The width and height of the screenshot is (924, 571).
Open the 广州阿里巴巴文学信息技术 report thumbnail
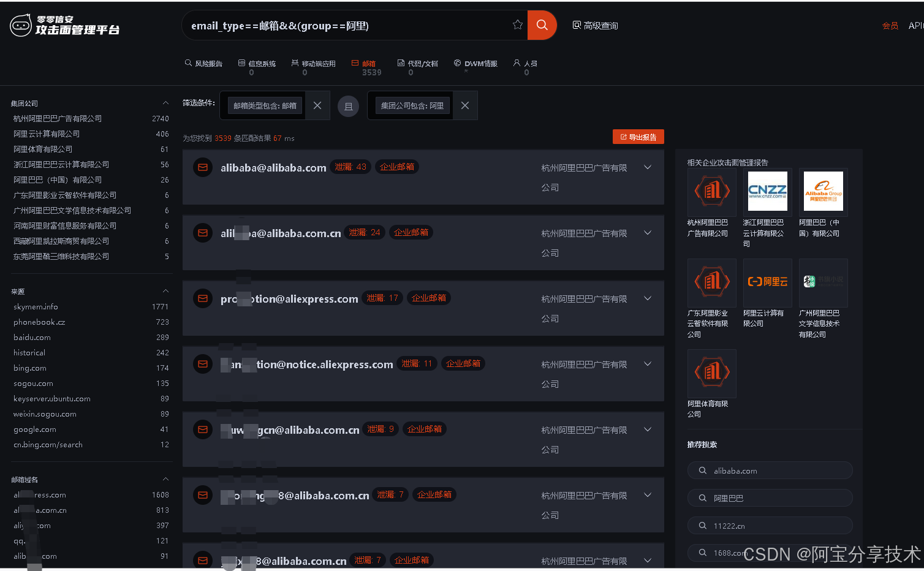[823, 282]
